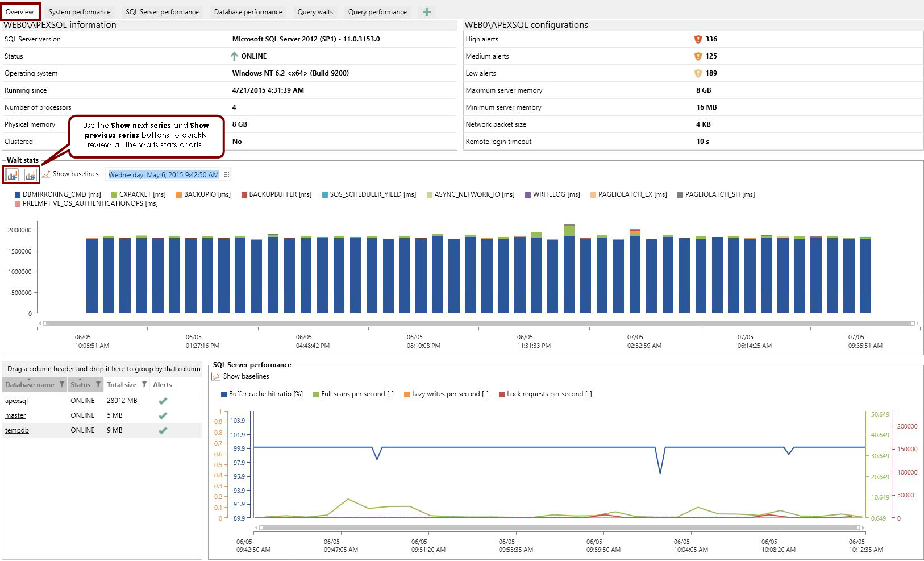924x561 pixels.
Task: Click the Maximum server memory 8 GB value
Action: click(x=704, y=90)
